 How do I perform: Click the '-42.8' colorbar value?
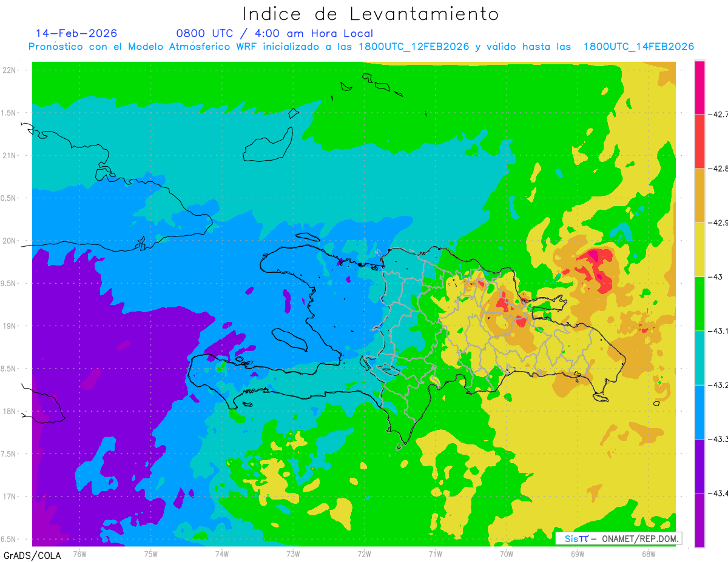point(718,169)
